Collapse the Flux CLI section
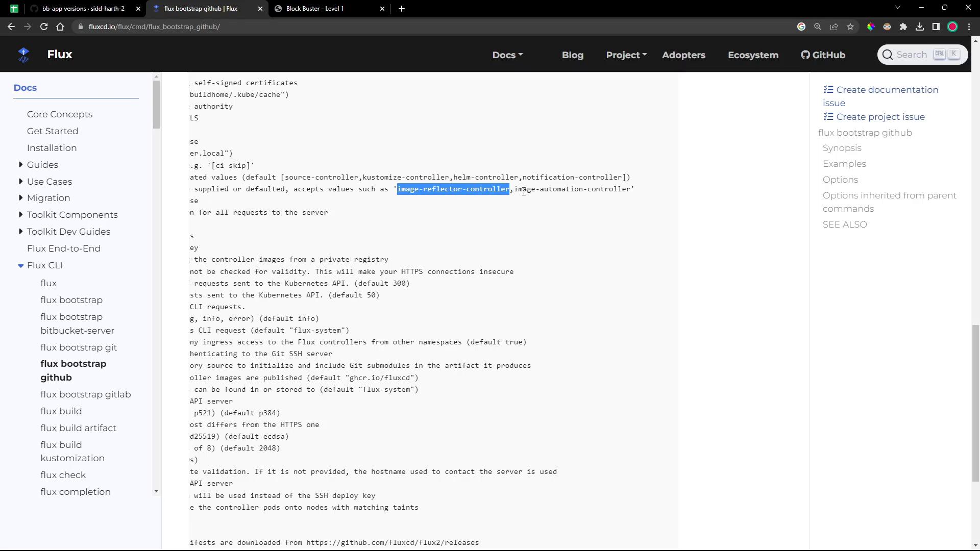The height and width of the screenshot is (551, 980). click(x=20, y=265)
